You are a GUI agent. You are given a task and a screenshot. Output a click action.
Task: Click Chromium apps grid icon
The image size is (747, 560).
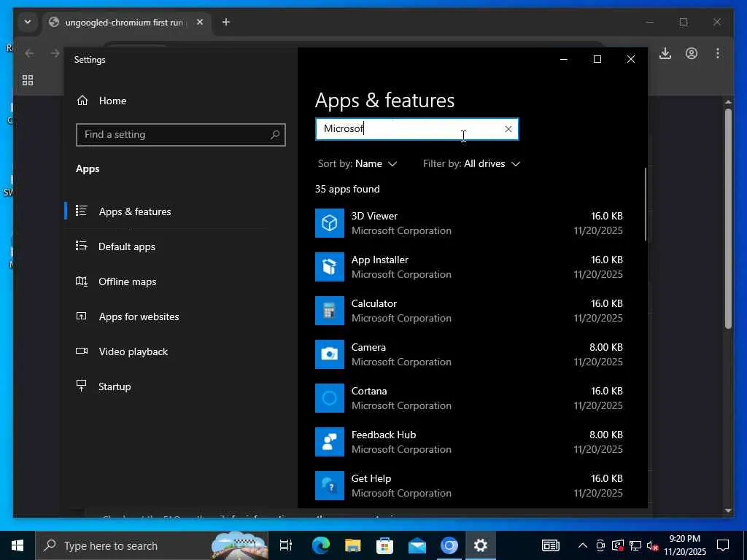pos(28,80)
